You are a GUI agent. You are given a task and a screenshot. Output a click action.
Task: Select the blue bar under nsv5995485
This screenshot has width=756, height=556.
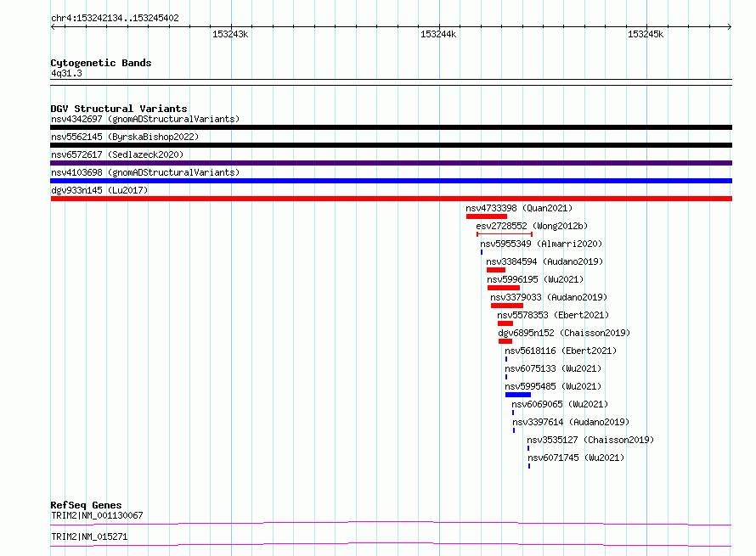point(518,395)
